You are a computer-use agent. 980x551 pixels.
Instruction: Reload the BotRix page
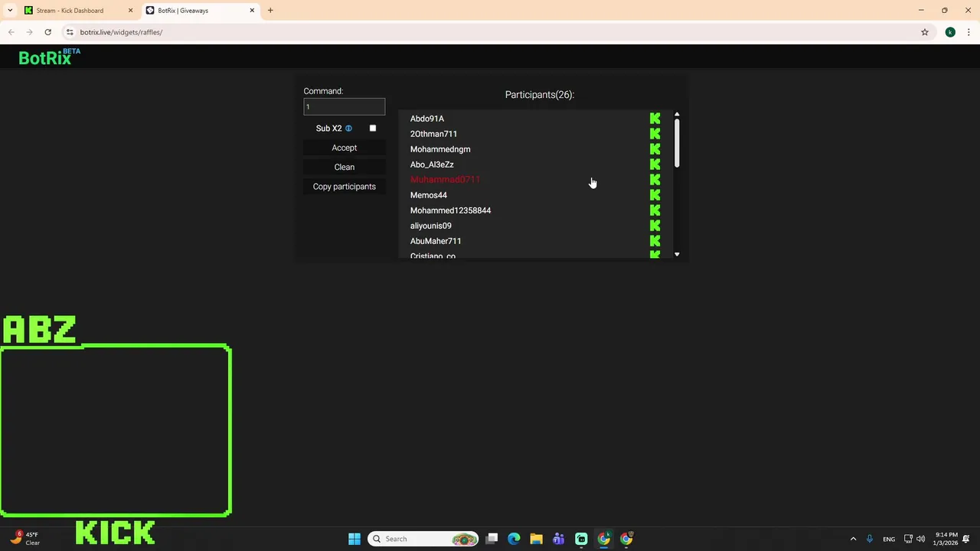pos(47,32)
